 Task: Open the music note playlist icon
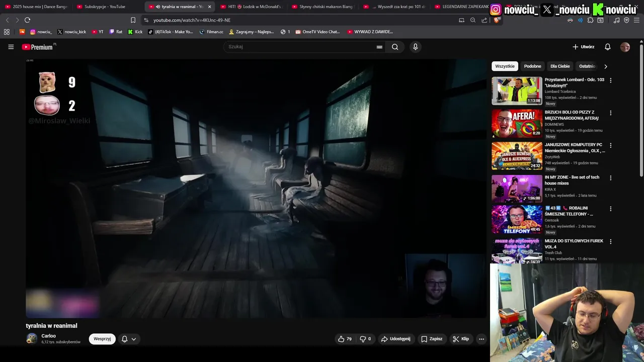pyautogui.click(x=616, y=20)
